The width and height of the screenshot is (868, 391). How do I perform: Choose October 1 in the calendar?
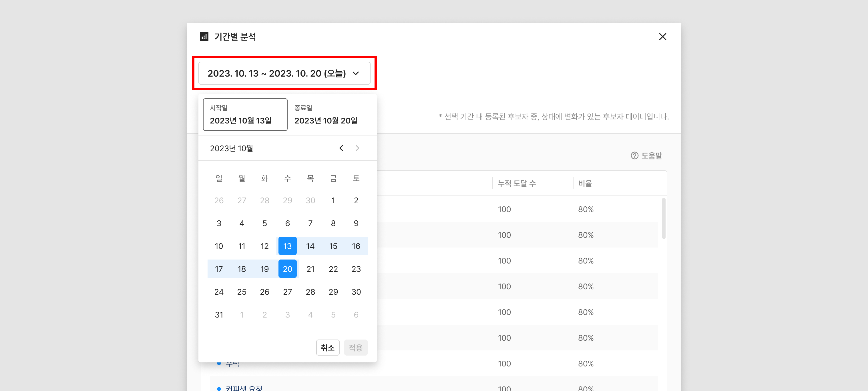click(333, 200)
